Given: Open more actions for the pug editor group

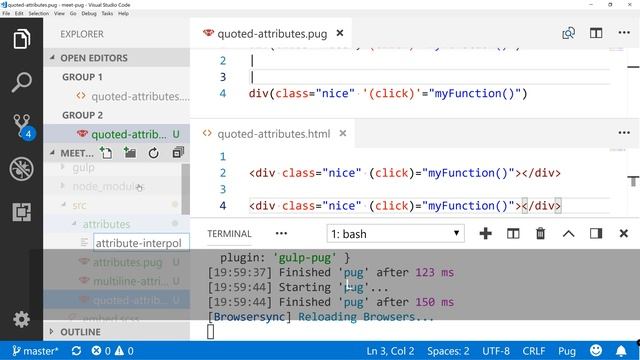Looking at the screenshot, I should pyautogui.click(x=624, y=33).
